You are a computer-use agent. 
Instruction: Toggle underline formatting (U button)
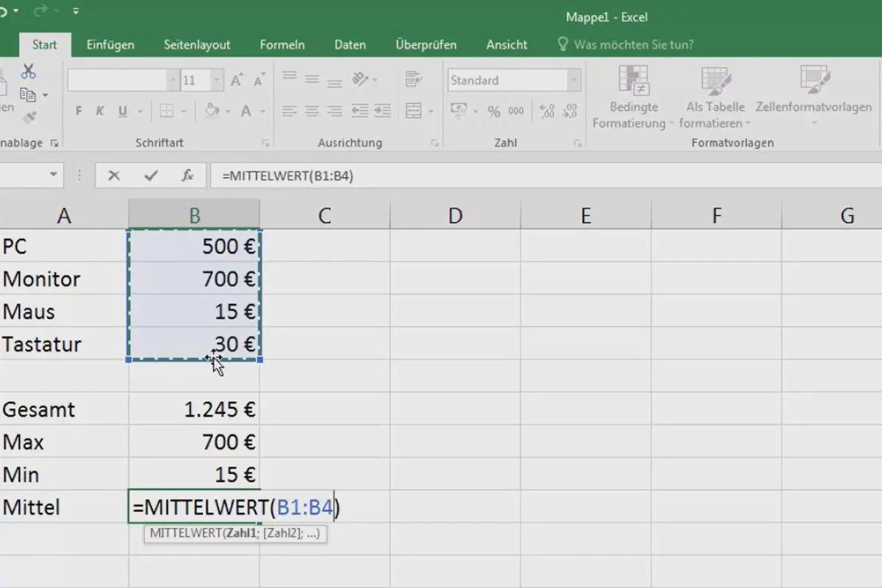122,111
